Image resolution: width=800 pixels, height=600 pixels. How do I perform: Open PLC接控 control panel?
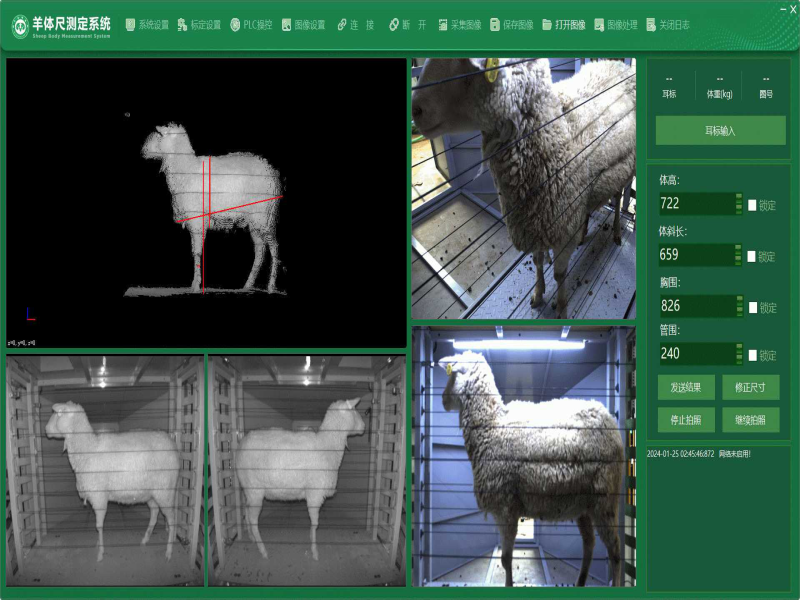coord(251,24)
